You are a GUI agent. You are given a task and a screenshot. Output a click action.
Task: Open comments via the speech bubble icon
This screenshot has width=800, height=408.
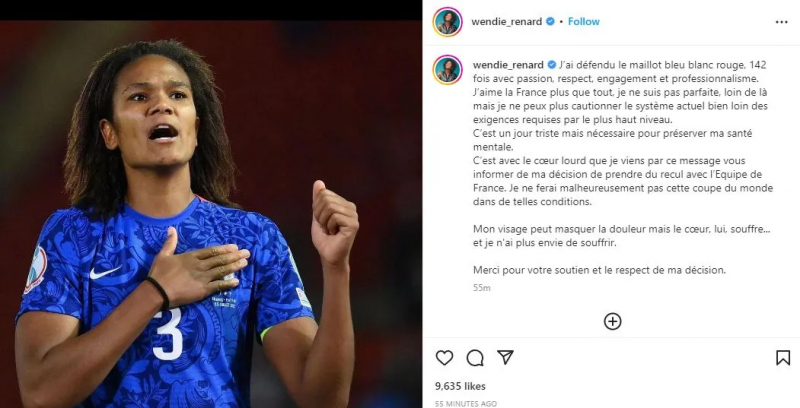point(475,358)
